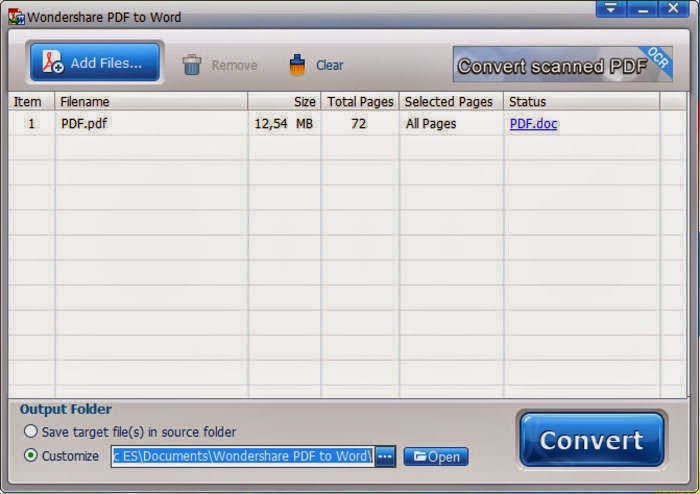Open the title bar dropdown menu arrow
The width and height of the screenshot is (700, 494).
click(x=611, y=8)
